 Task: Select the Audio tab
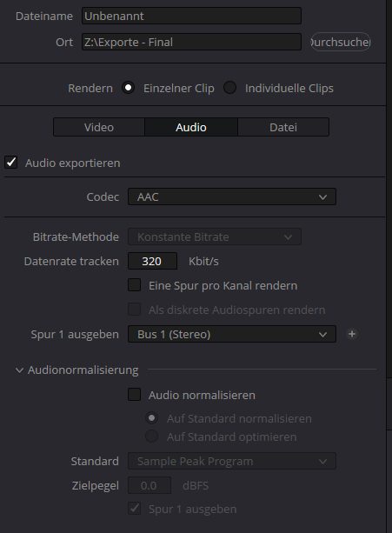191,127
